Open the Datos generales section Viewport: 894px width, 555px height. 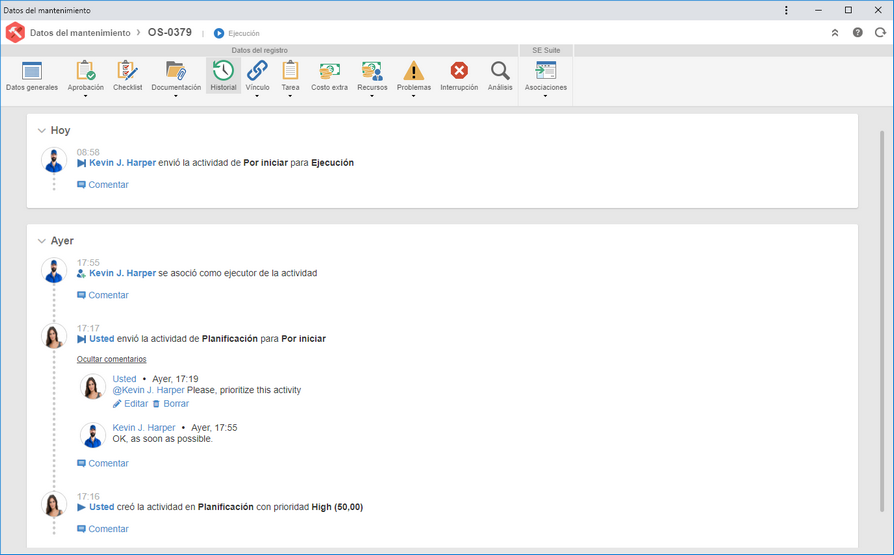tap(32, 76)
